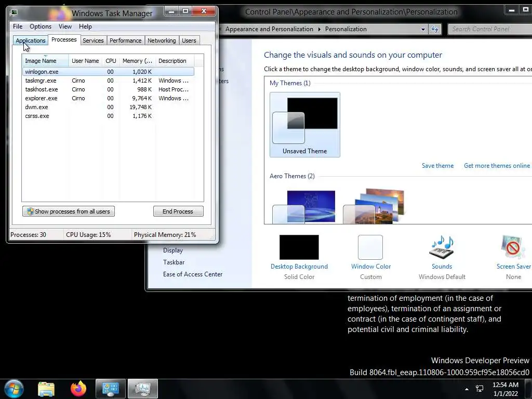Click Get more themes online link
Viewport: 532px width, 399px height.
497,166
